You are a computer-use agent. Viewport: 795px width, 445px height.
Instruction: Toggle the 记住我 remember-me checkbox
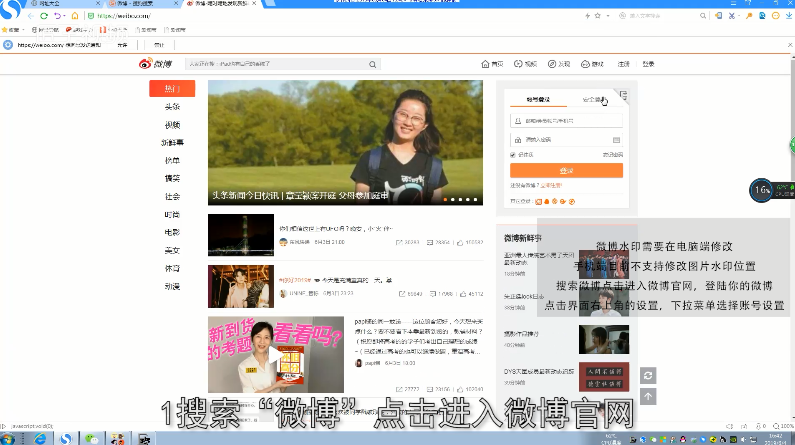pyautogui.click(x=513, y=154)
